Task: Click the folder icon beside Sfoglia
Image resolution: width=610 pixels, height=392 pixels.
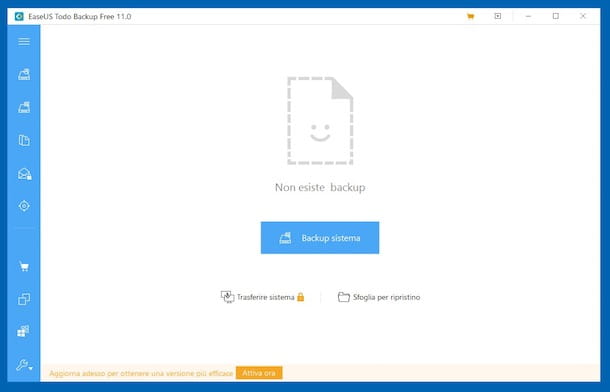Action: coord(344,297)
